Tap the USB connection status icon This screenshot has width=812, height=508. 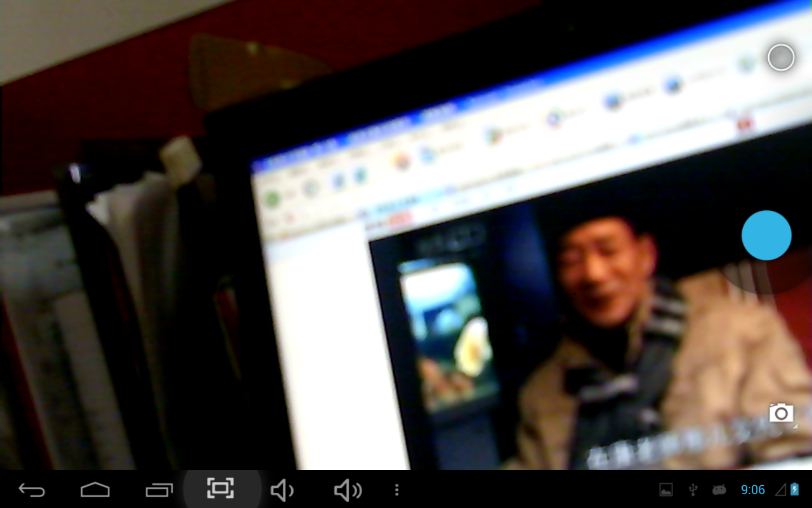[x=693, y=490]
